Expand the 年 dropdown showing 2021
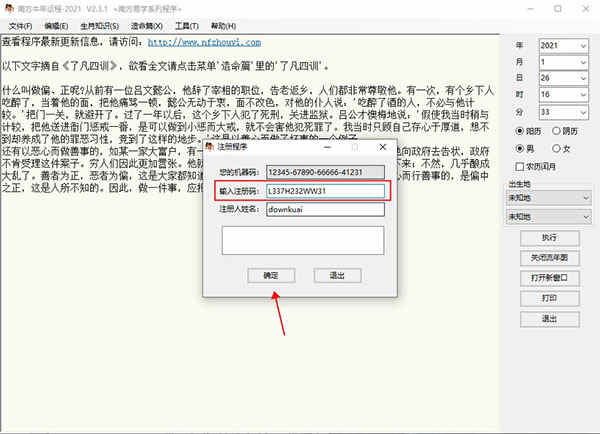This screenshot has height=434, width=600. (x=583, y=46)
